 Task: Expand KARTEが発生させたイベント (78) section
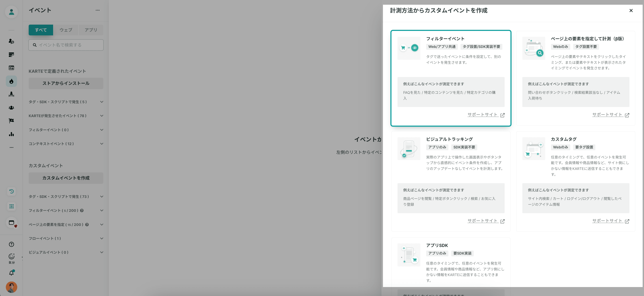pyautogui.click(x=66, y=116)
